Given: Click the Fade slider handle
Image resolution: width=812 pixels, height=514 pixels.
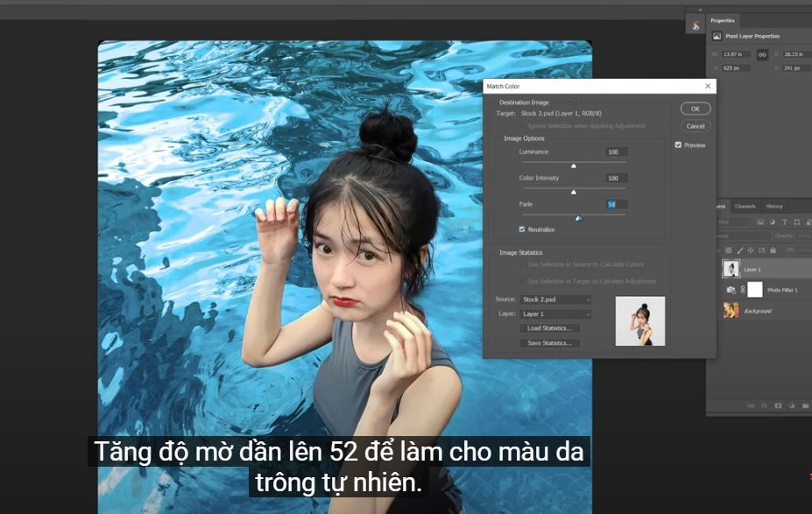Looking at the screenshot, I should tap(579, 218).
